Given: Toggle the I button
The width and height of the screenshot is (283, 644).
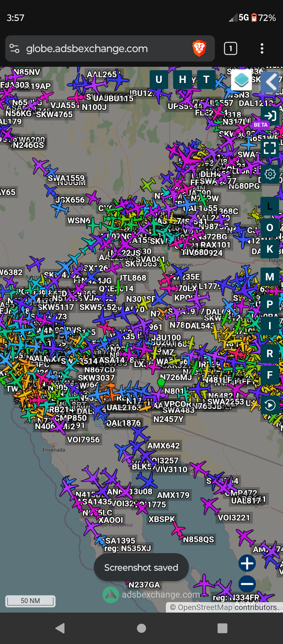Looking at the screenshot, I should click(270, 326).
